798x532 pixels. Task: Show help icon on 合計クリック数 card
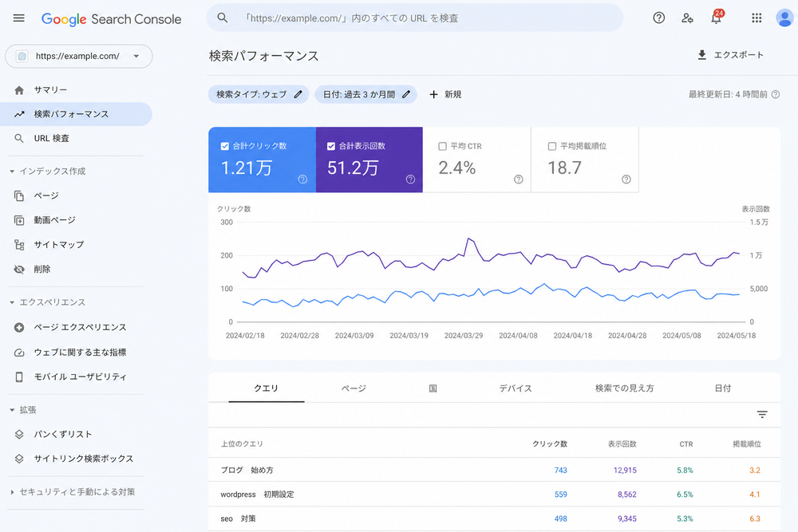[302, 179]
